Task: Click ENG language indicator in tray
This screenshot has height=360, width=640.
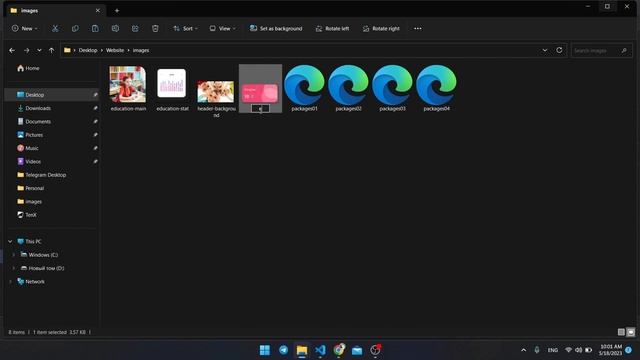Action: [x=553, y=350]
